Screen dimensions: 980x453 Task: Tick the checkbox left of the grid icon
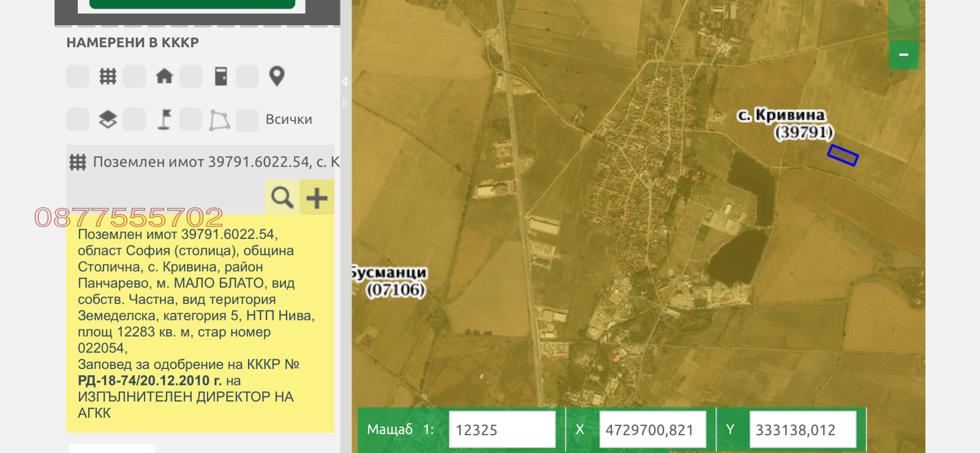78,77
